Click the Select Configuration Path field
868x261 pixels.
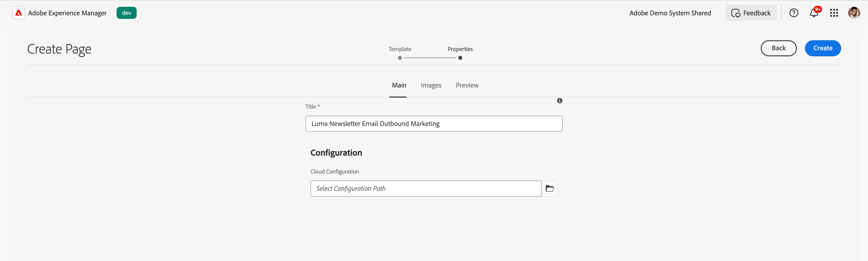click(426, 189)
